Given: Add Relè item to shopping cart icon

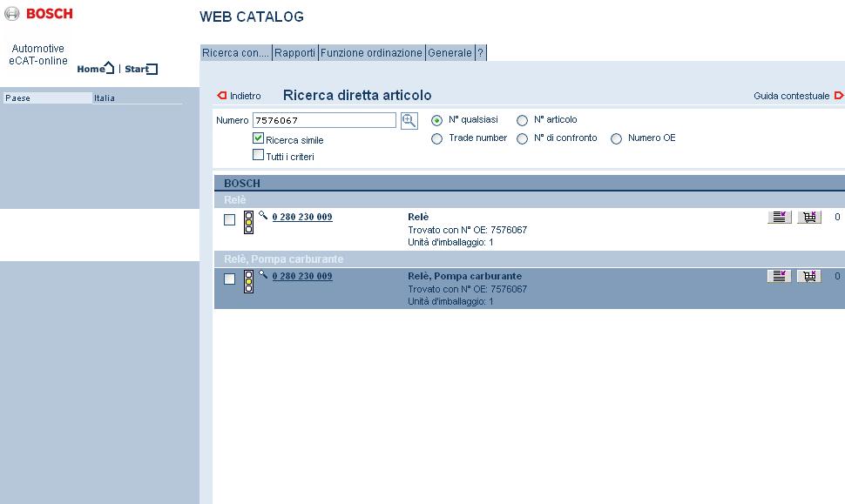Looking at the screenshot, I should coord(809,217).
